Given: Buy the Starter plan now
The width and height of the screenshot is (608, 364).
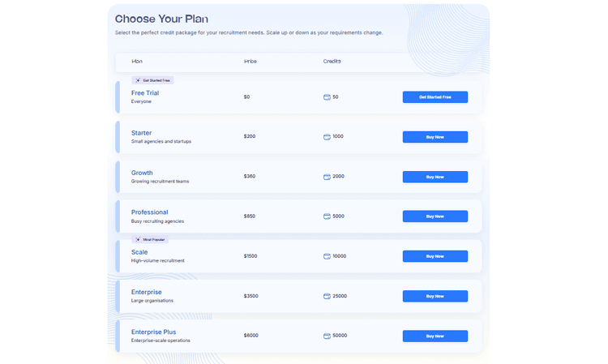Looking at the screenshot, I should pyautogui.click(x=435, y=137).
